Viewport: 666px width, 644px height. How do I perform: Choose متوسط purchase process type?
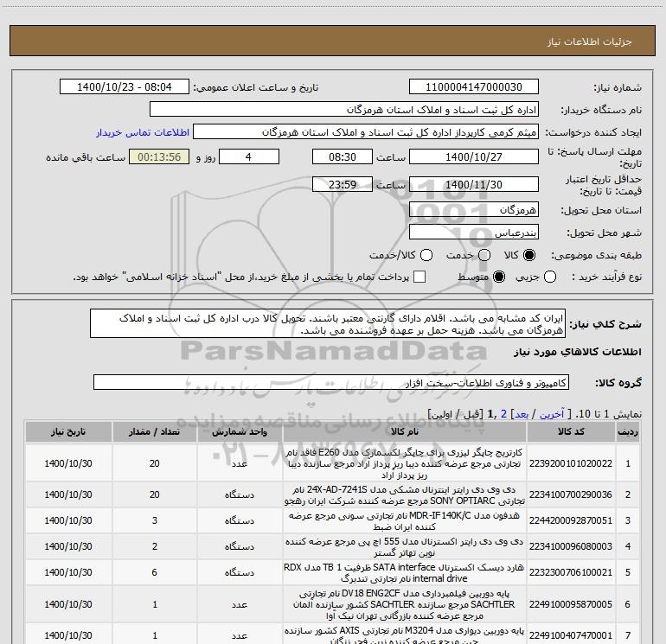[x=499, y=277]
